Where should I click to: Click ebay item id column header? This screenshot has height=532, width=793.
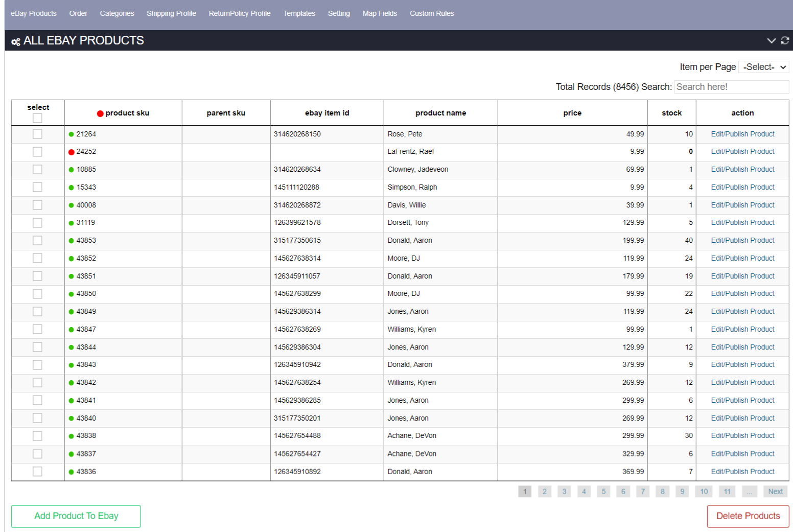327,113
